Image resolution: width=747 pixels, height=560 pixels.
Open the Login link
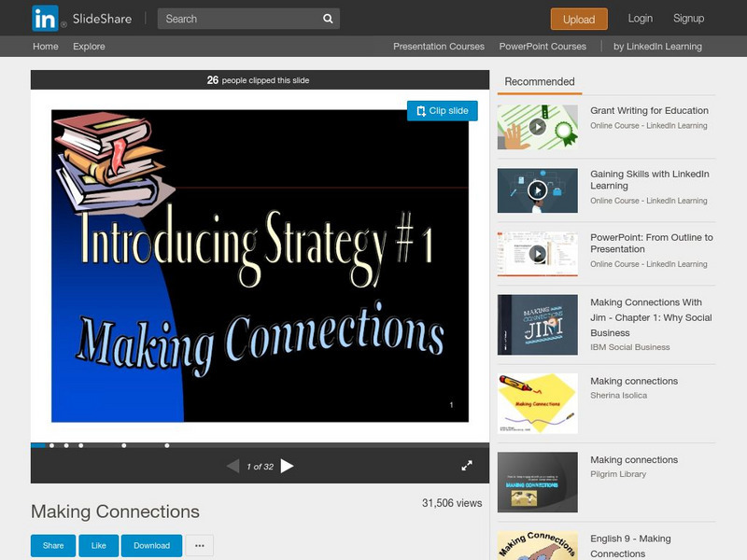pyautogui.click(x=640, y=19)
